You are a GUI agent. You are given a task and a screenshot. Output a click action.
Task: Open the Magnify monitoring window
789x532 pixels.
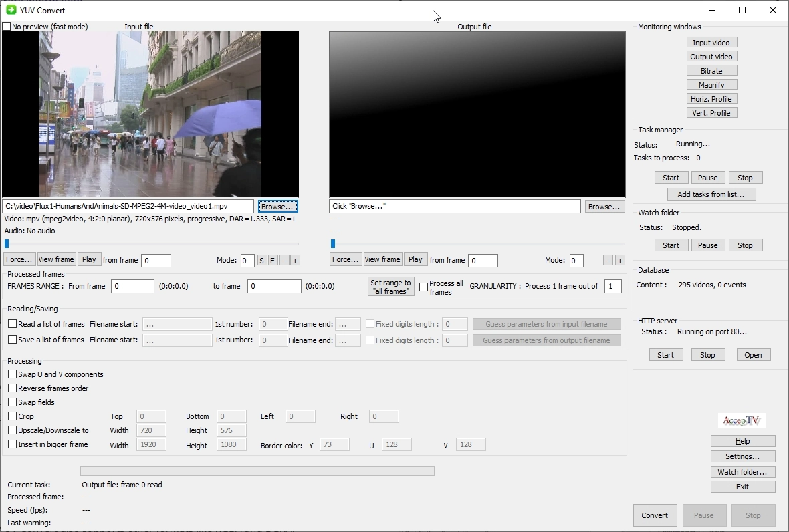point(711,85)
